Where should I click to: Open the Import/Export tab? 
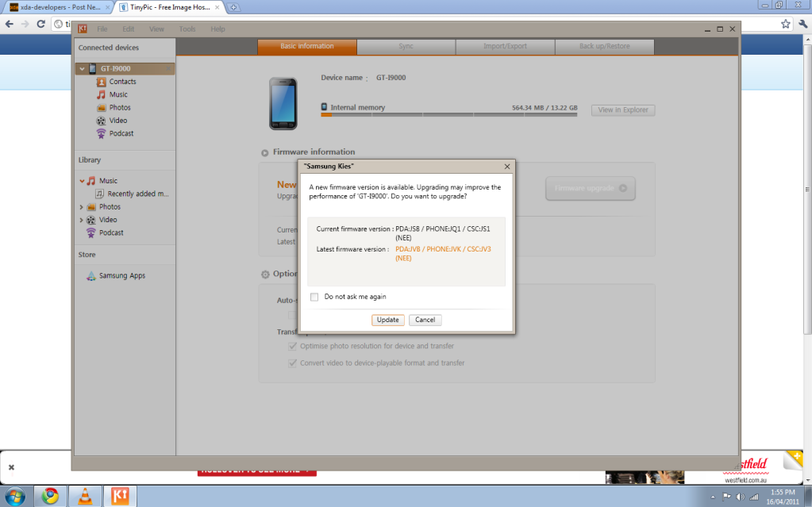[505, 46]
